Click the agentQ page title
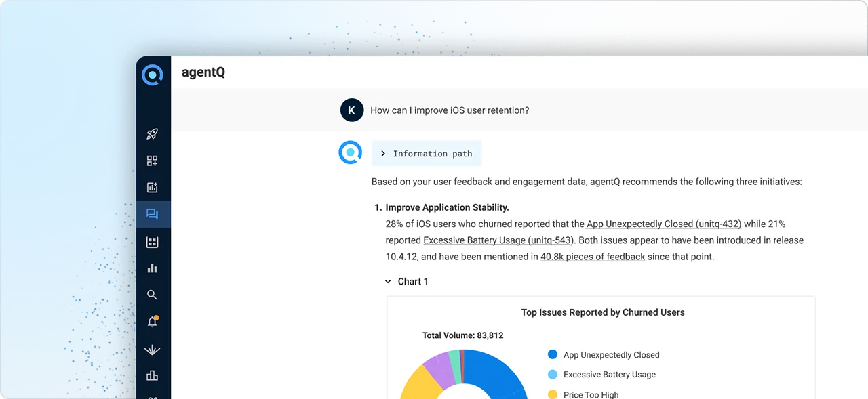The height and width of the screenshot is (399, 868). tap(203, 72)
